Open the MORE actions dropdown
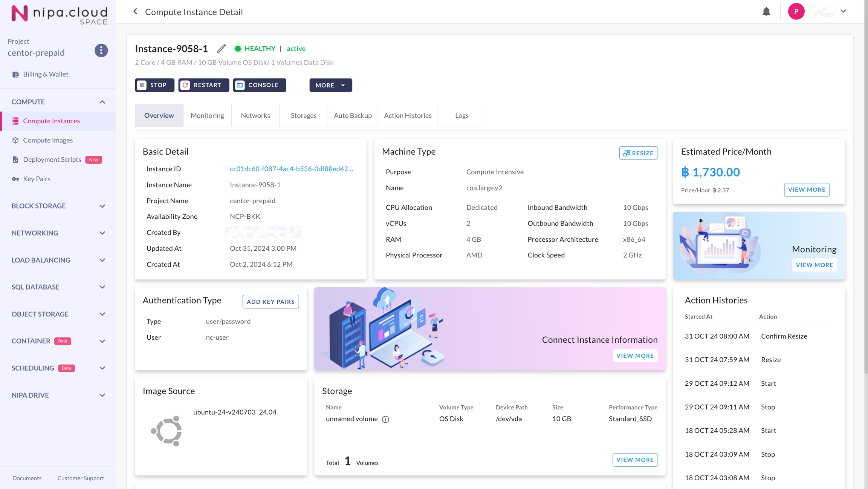 point(330,85)
